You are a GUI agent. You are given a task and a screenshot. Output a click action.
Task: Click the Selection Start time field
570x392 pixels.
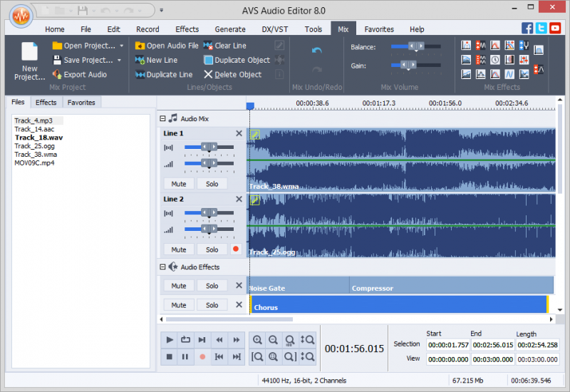tap(448, 345)
